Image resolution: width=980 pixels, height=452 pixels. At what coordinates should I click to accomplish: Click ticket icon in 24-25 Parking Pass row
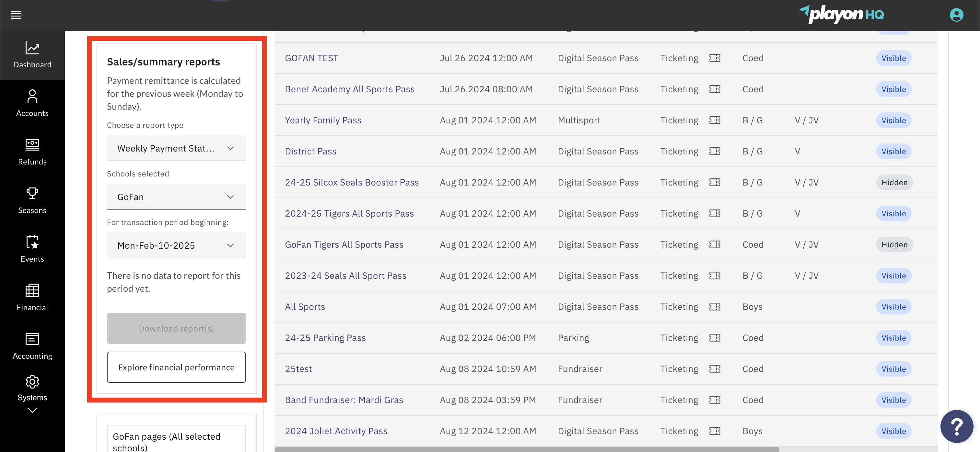(x=715, y=338)
